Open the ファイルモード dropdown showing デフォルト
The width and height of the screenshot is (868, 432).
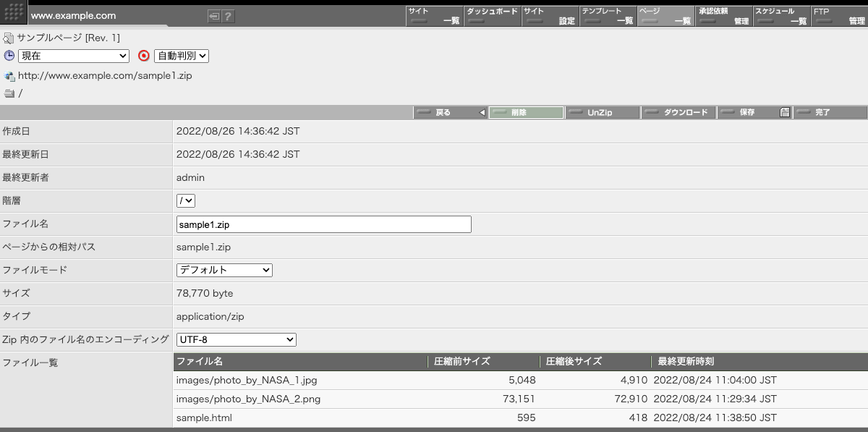224,270
